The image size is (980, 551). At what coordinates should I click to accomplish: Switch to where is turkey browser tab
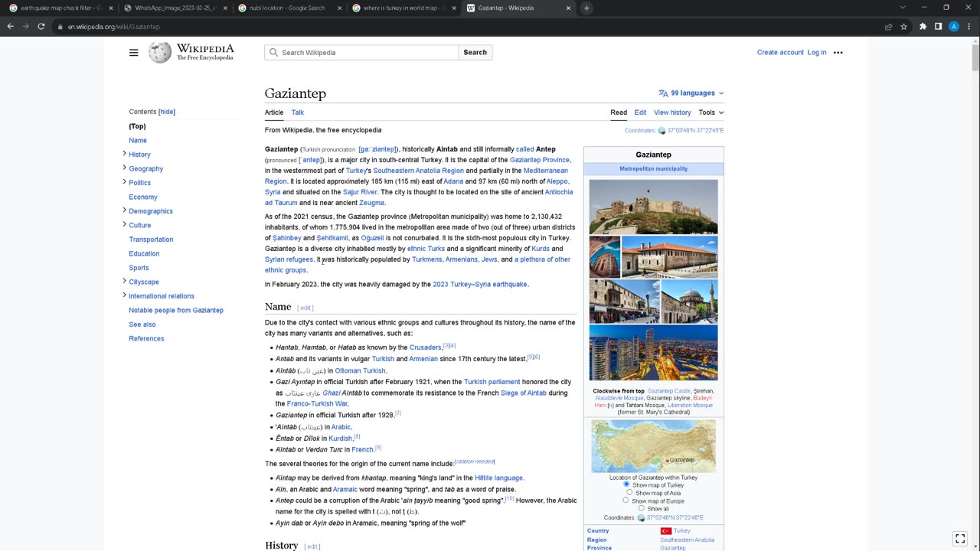click(x=404, y=8)
